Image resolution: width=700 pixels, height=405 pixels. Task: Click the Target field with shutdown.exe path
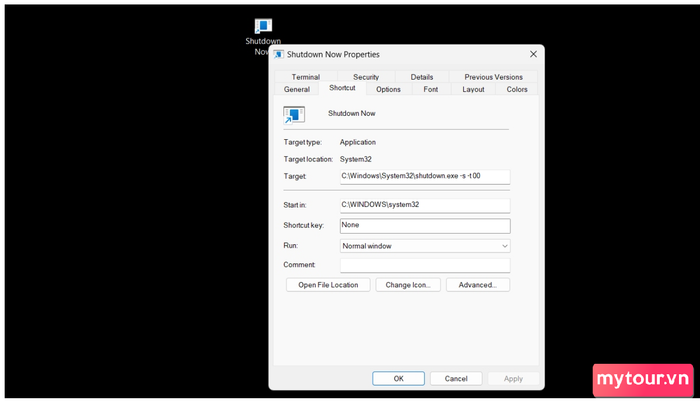coord(425,176)
